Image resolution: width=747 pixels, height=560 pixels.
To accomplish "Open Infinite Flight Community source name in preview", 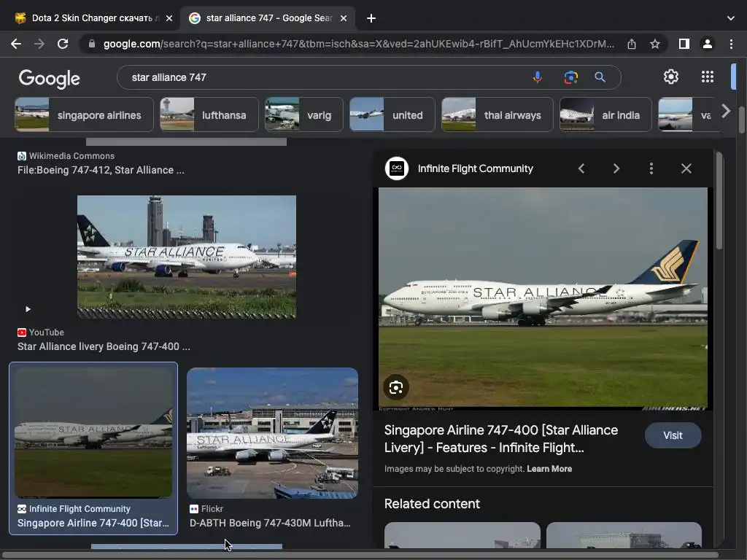I will pos(475,168).
